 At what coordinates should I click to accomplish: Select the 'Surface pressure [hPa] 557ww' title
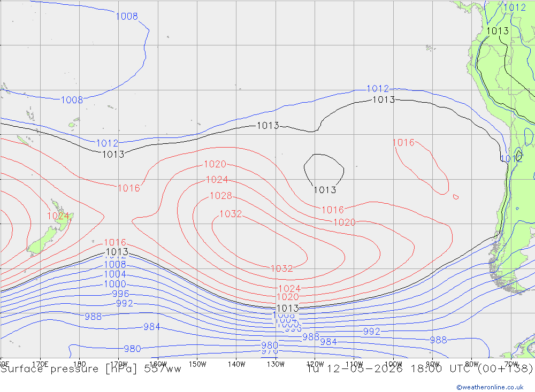pyautogui.click(x=91, y=369)
